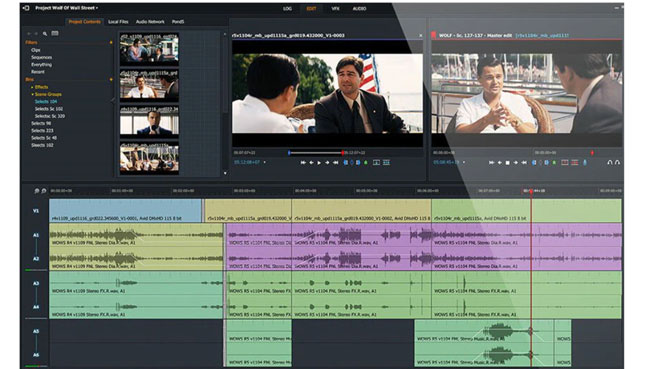
Task: Click the remove edit icon in record viewer
Action: (565, 163)
